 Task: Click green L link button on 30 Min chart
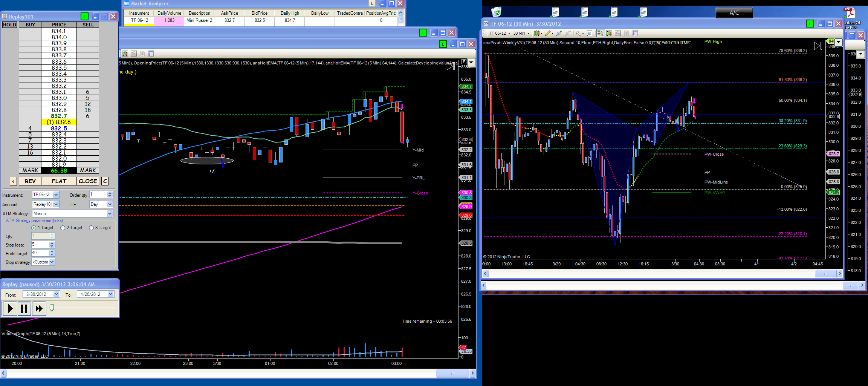[810, 24]
